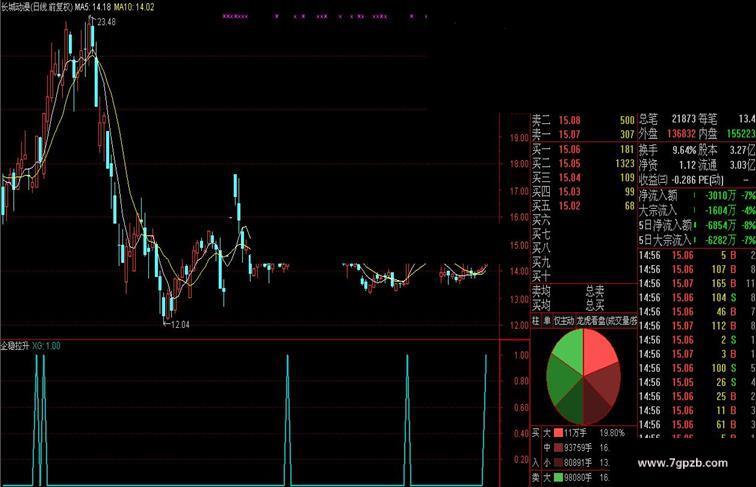Switch to the 单 tab
This screenshot has width=756, height=487.
click(x=547, y=321)
